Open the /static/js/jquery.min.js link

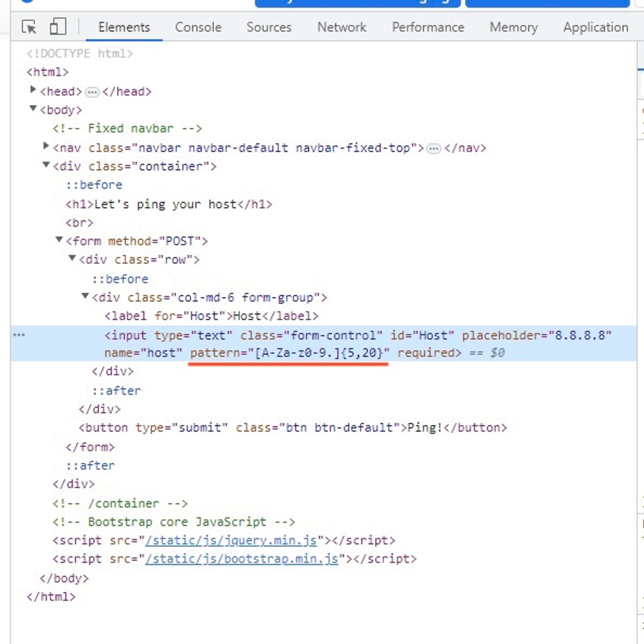pyautogui.click(x=231, y=540)
